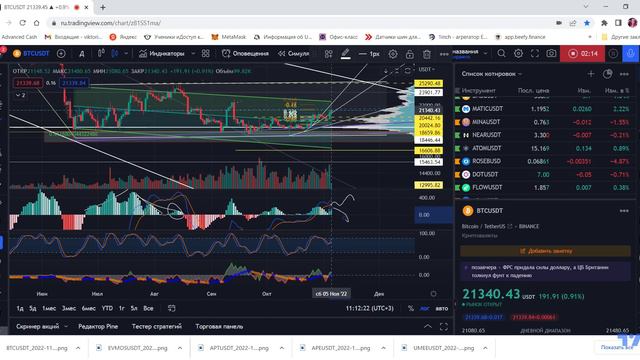Open BTCUSDT details more options menu
The image size is (640, 360).
tap(624, 211)
